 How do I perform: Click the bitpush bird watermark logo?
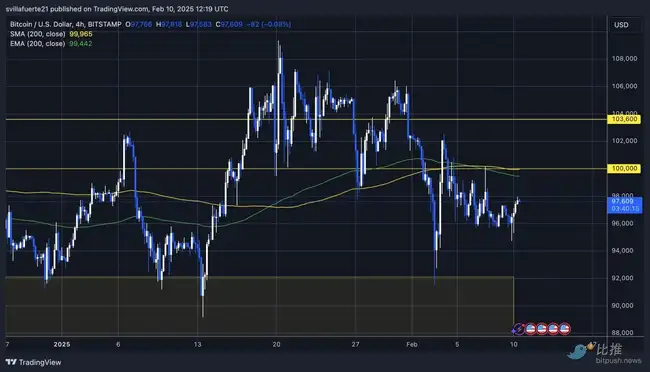click(x=580, y=351)
